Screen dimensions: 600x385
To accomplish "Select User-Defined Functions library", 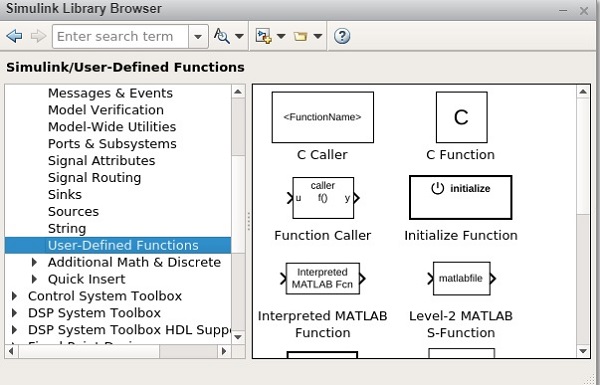I will tap(118, 245).
